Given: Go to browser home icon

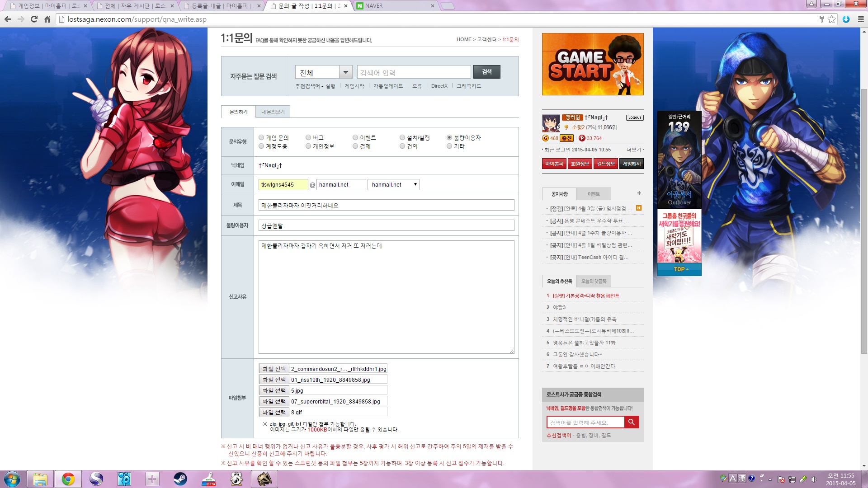Looking at the screenshot, I should (x=47, y=19).
